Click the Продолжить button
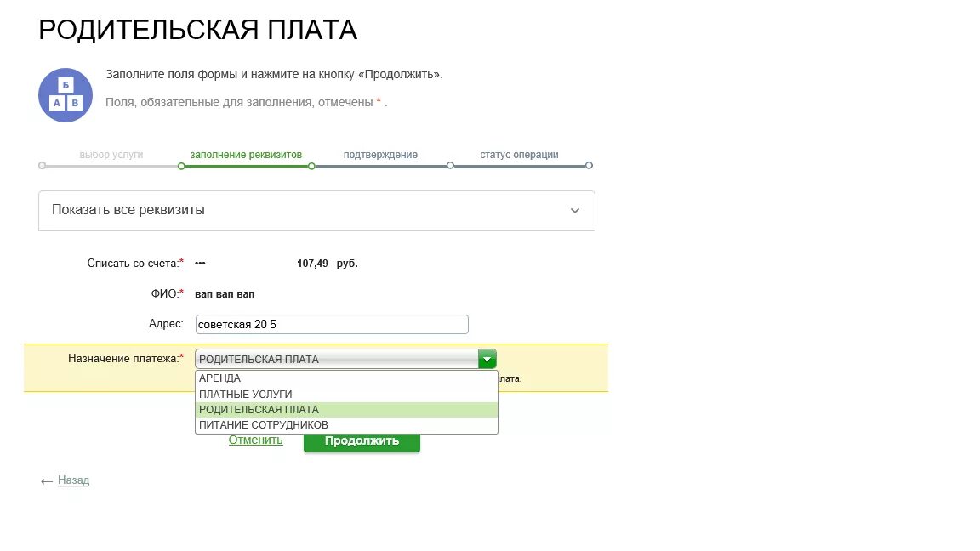The height and width of the screenshot is (551, 980). [361, 440]
